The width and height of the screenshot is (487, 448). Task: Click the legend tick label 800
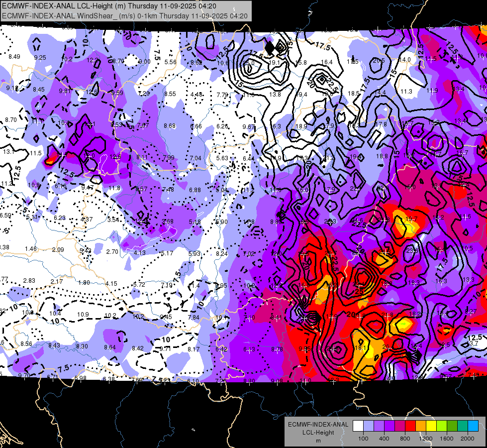tap(405, 439)
